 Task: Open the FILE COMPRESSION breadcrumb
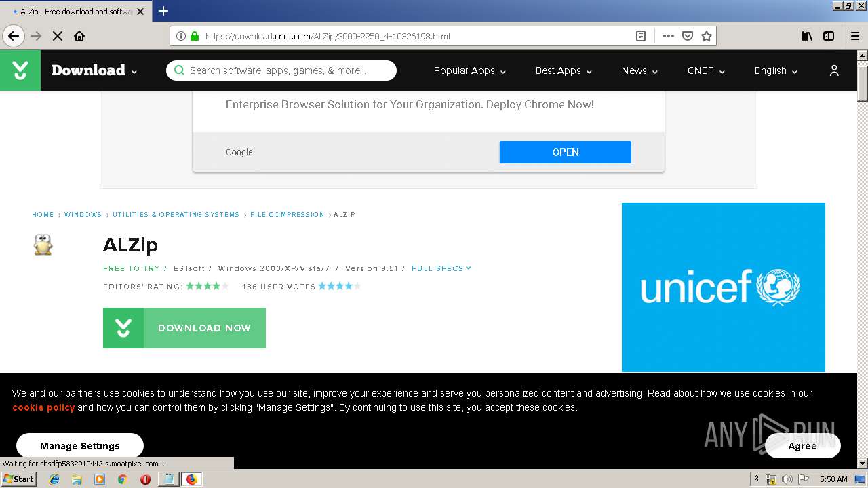[288, 214]
